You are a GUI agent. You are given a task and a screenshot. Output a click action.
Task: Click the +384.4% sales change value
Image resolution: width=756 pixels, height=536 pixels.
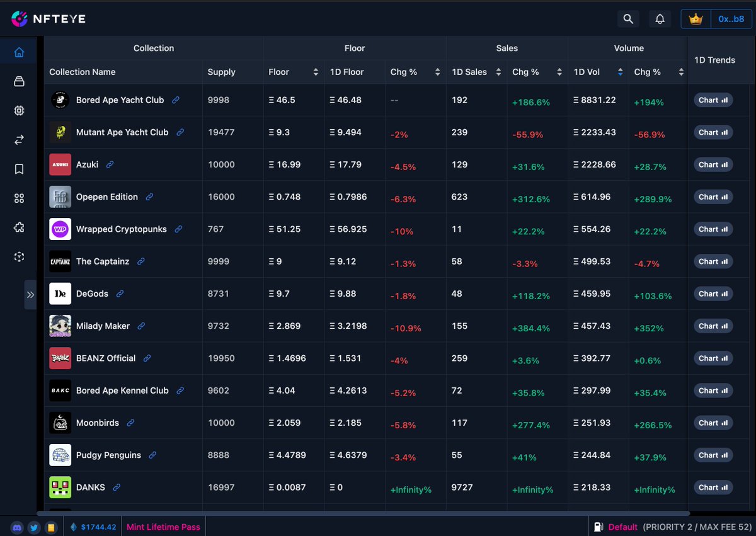[531, 328]
